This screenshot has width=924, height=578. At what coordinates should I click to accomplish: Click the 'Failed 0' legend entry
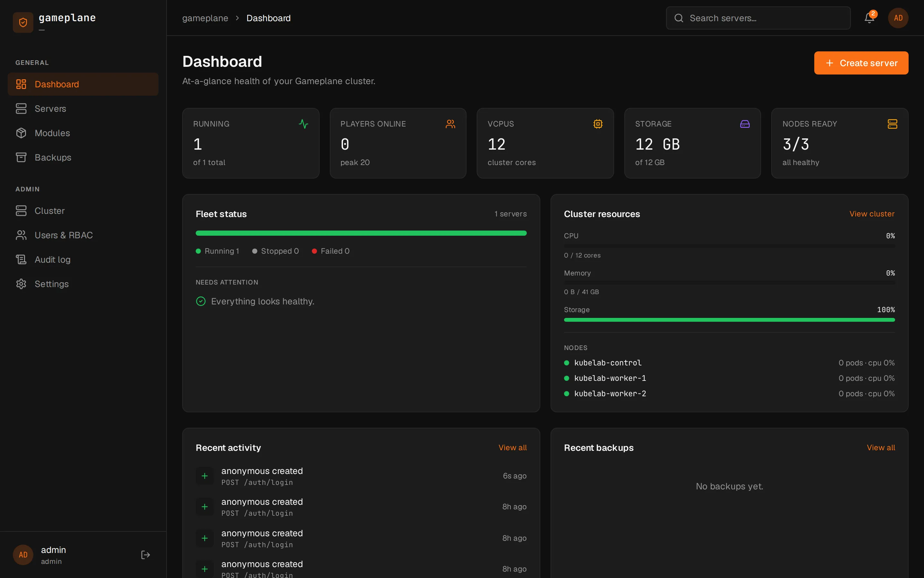tap(331, 251)
